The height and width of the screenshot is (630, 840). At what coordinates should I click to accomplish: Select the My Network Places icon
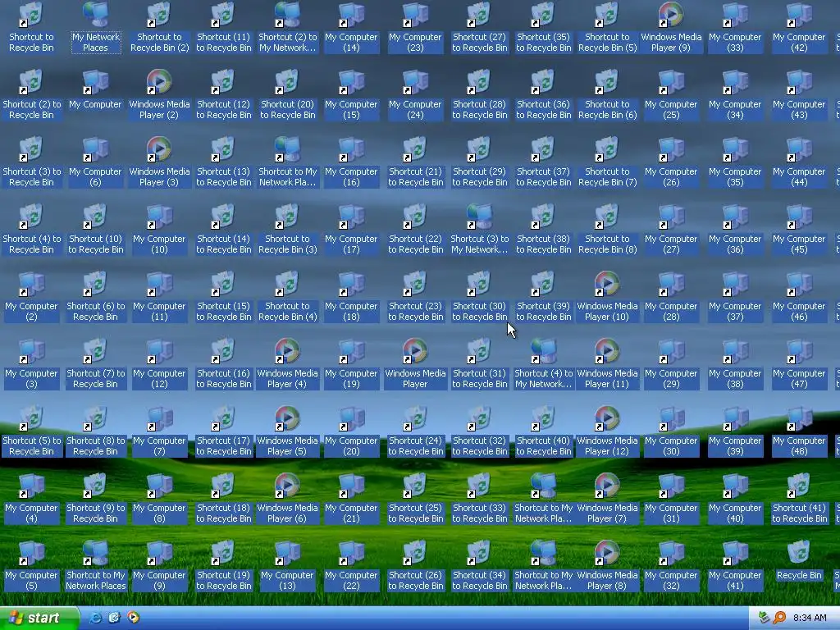coord(95,28)
